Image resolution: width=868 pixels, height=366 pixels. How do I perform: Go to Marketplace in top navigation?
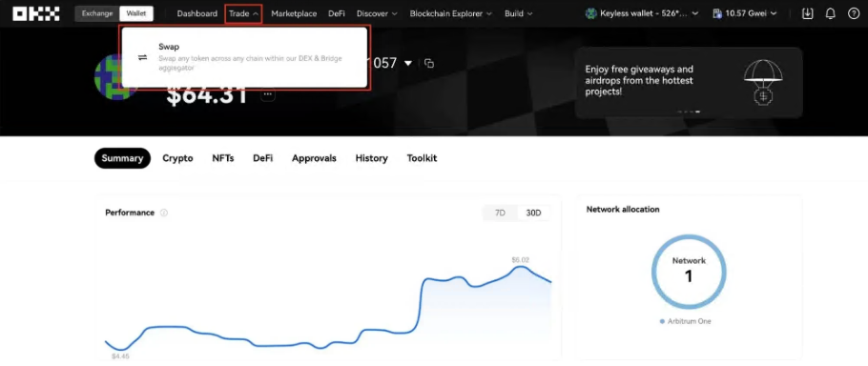click(x=294, y=14)
